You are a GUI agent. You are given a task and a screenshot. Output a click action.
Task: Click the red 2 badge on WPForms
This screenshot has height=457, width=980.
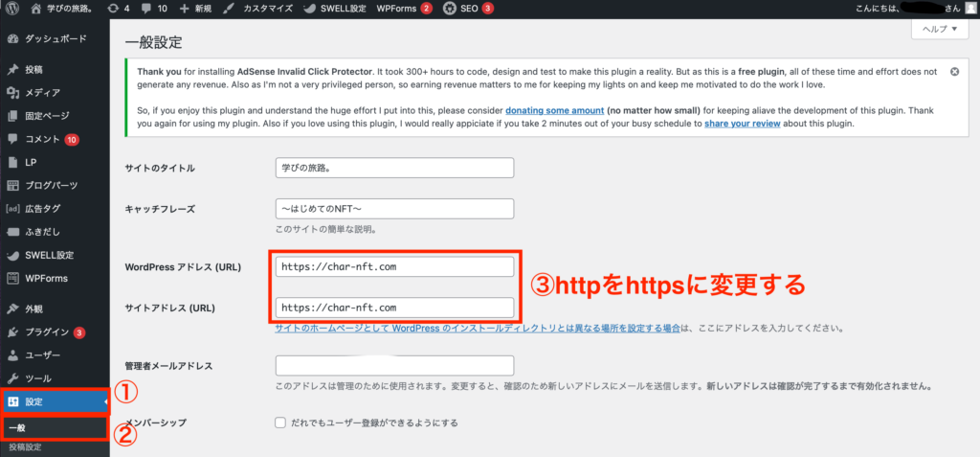(426, 9)
